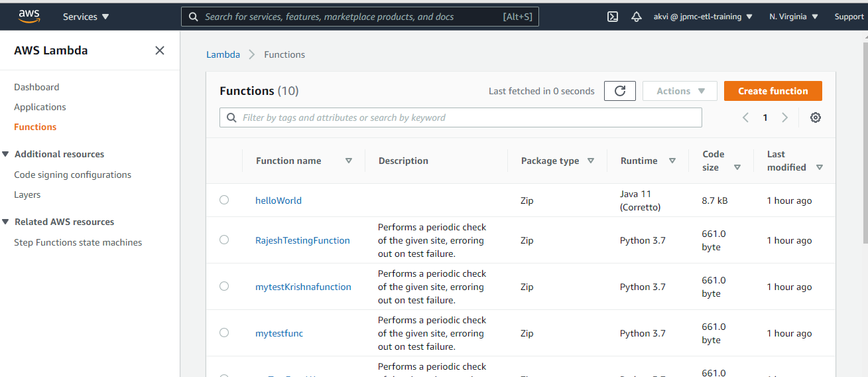The height and width of the screenshot is (377, 868).
Task: Sort by Function name column arrow
Action: tap(349, 161)
